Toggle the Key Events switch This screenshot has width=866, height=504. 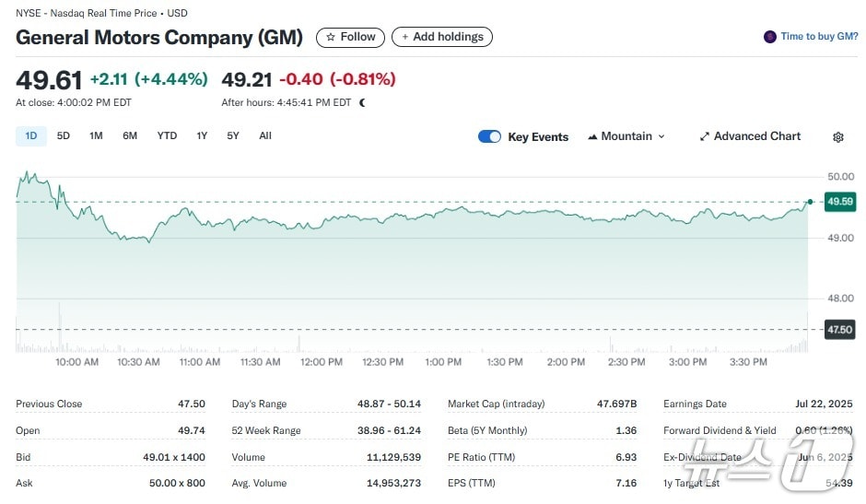(489, 136)
